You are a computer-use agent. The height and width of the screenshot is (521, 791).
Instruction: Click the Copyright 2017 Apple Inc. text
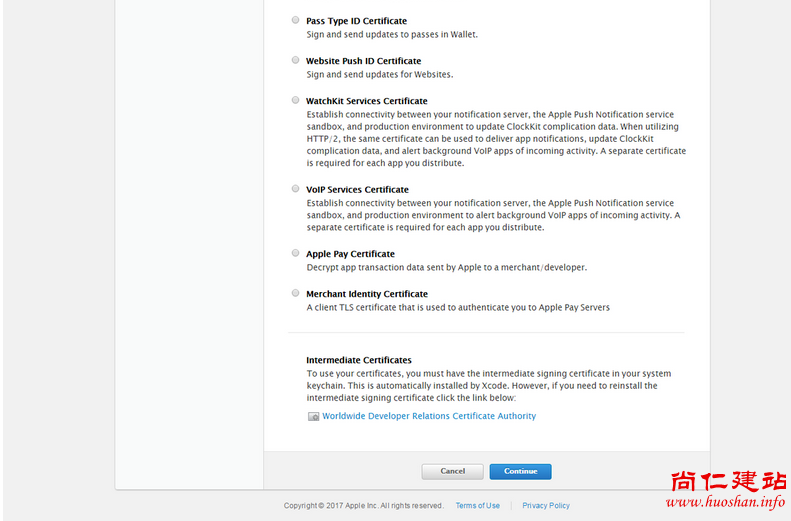pyautogui.click(x=363, y=506)
